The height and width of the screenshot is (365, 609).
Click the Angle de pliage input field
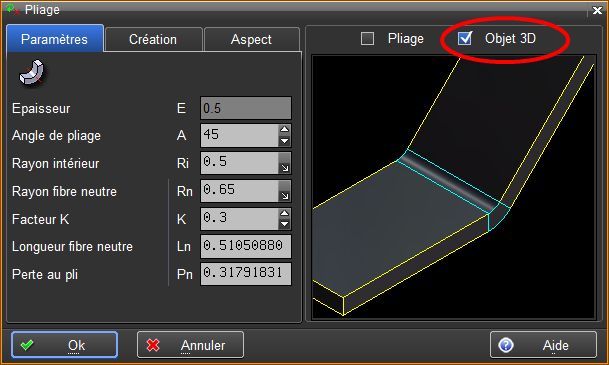[x=239, y=135]
